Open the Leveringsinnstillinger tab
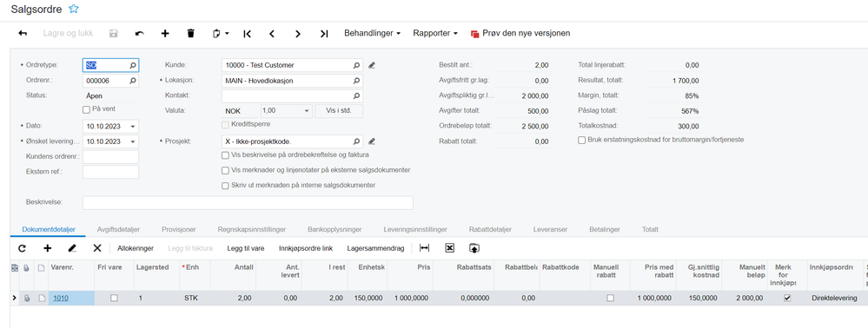This screenshot has width=868, height=328. (415, 229)
